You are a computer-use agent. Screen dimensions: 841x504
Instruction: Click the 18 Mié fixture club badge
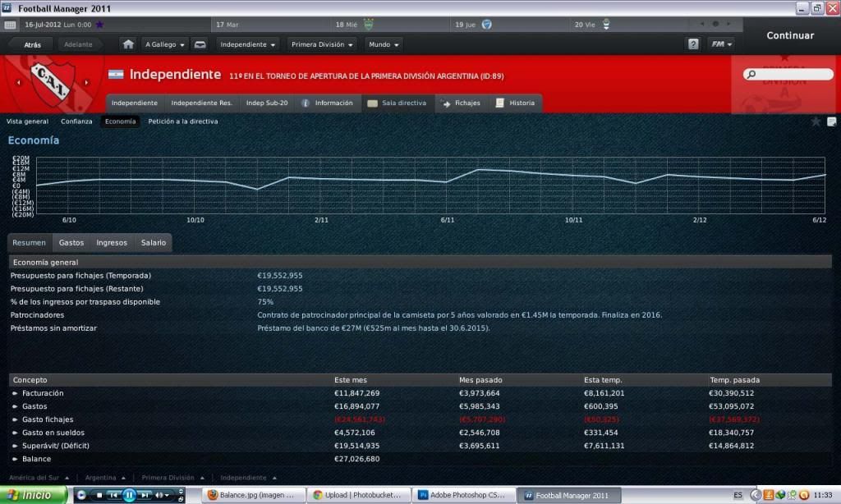tap(369, 24)
